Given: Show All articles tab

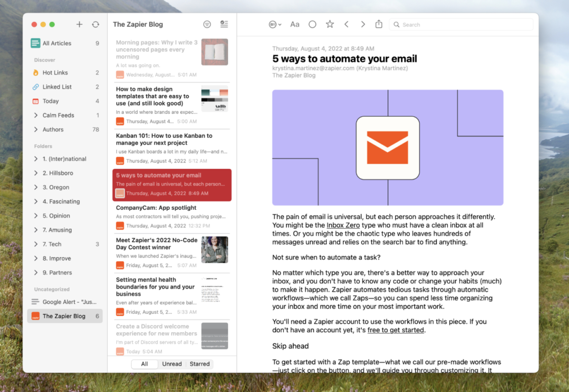Looking at the screenshot, I should [x=145, y=364].
